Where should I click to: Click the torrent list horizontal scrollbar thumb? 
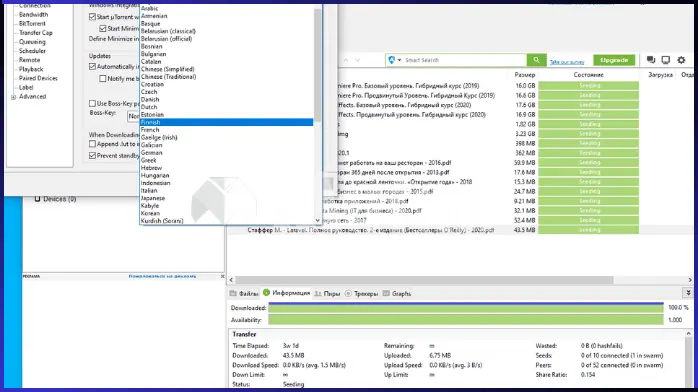pos(424,280)
